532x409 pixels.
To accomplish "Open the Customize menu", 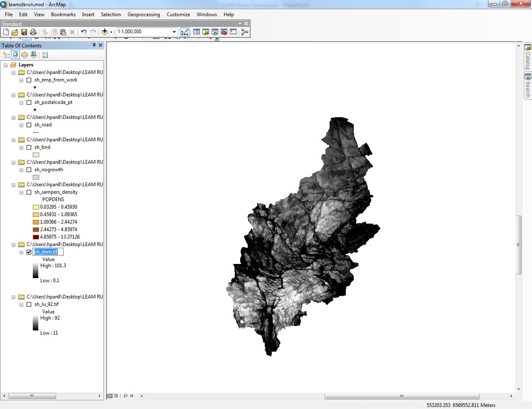I will click(178, 14).
